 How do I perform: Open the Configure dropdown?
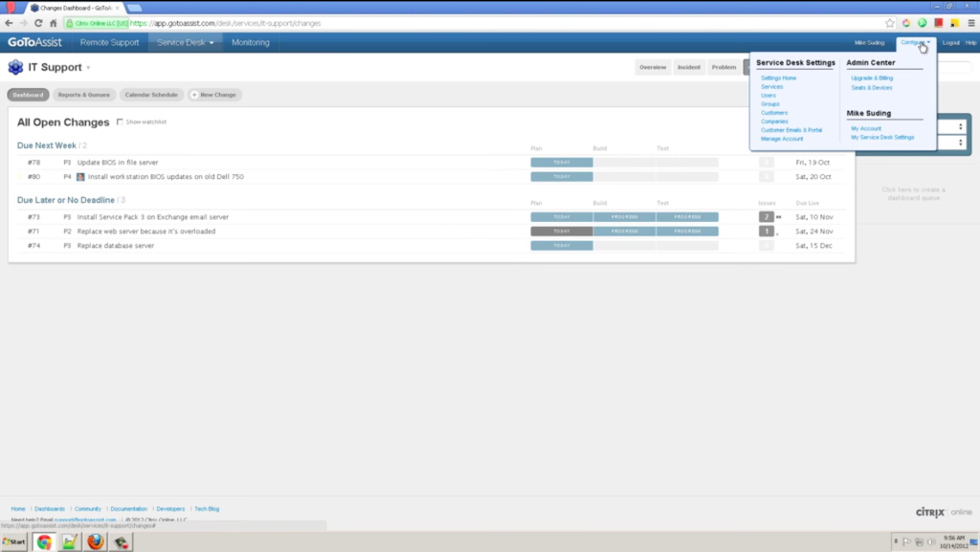[x=913, y=42]
